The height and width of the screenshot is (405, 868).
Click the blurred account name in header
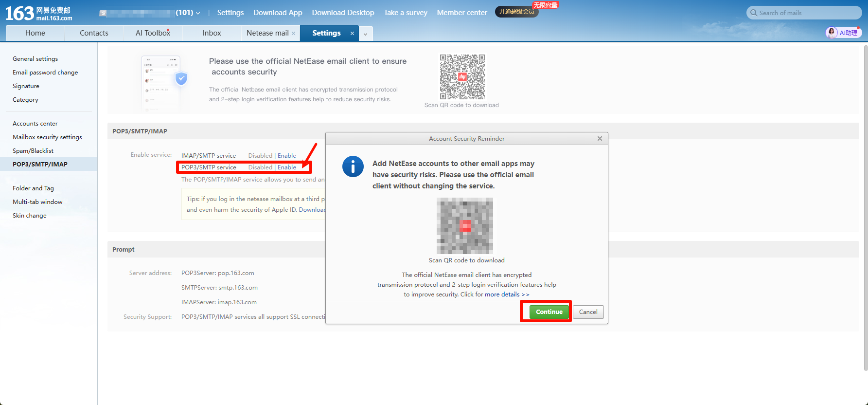pos(137,13)
